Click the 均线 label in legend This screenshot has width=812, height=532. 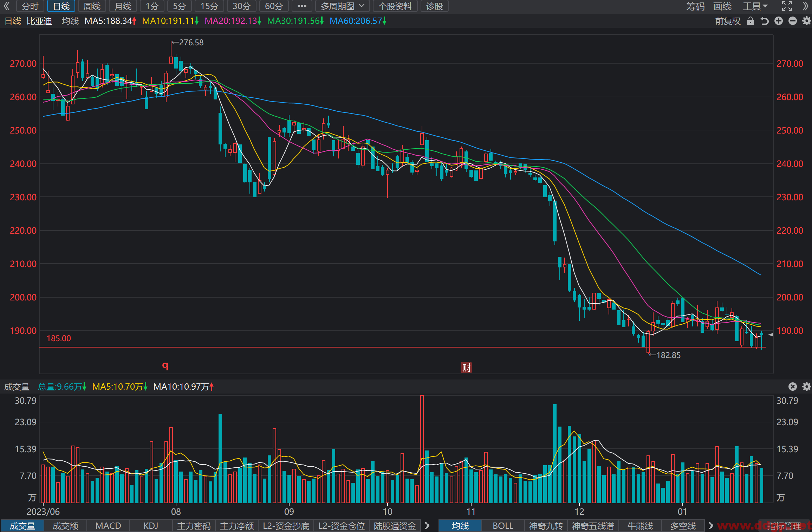[70, 21]
